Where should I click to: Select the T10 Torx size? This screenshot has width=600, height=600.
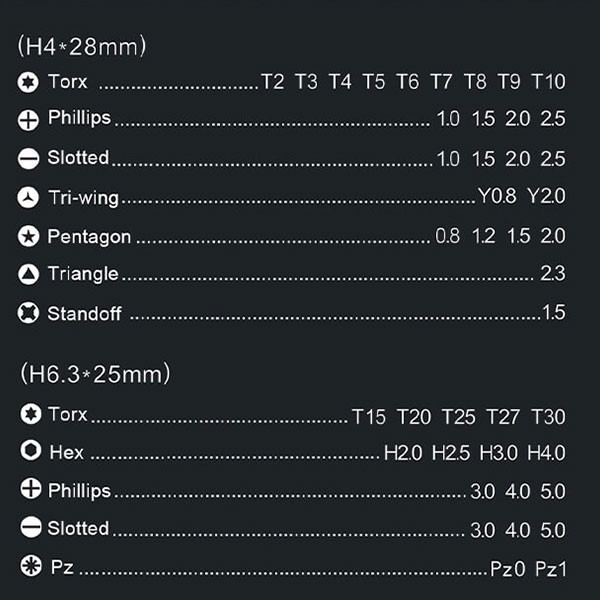pyautogui.click(x=548, y=82)
